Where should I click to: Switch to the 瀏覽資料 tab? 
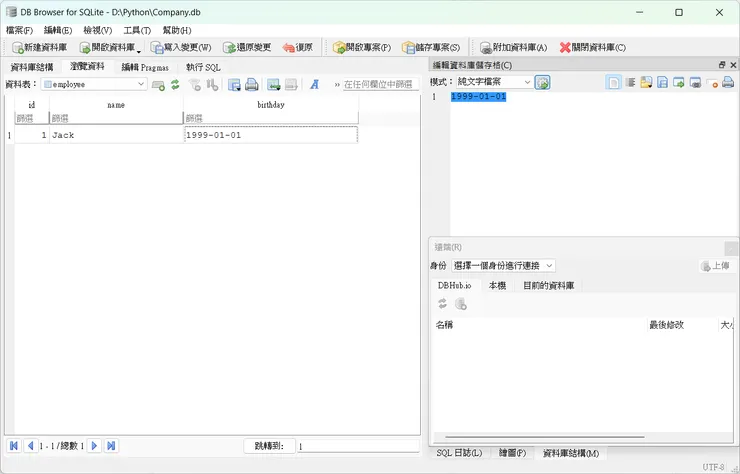point(87,67)
